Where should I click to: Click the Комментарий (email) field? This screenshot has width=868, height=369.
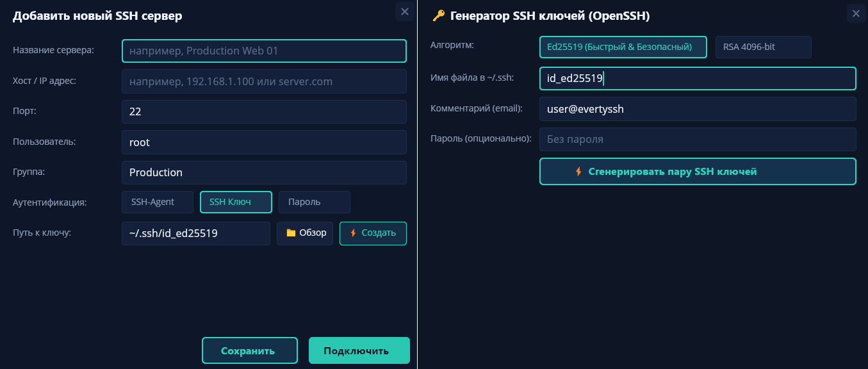click(x=698, y=109)
